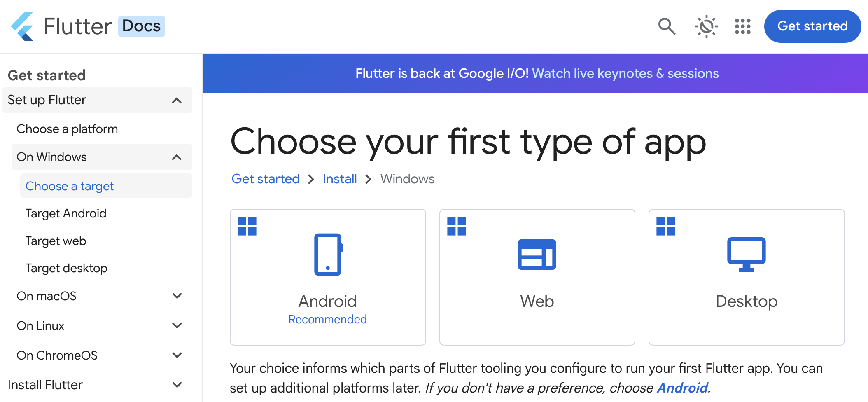Viewport: 868px width, 402px height.
Task: Click the Flutter logo icon
Action: 22,26
